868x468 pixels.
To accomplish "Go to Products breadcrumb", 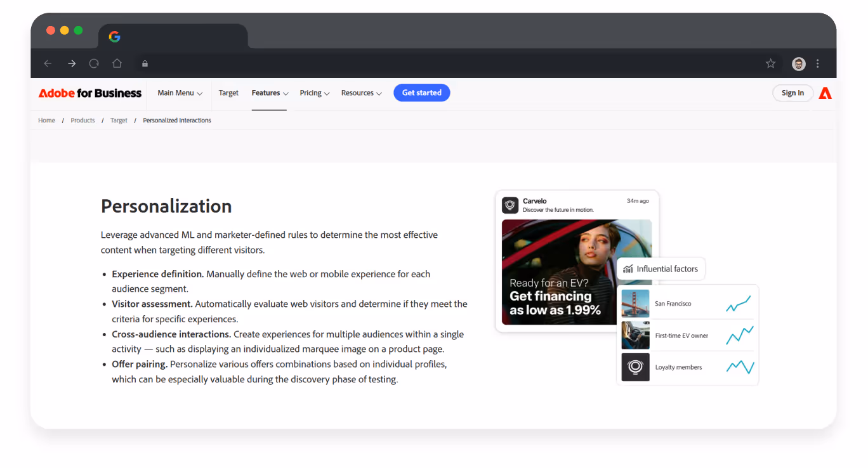I will coord(82,120).
